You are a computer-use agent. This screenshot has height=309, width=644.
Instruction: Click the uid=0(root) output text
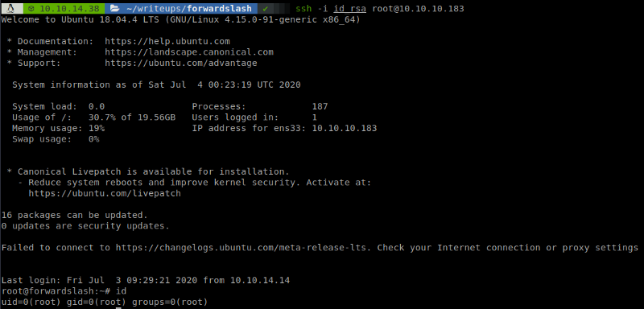point(31,302)
